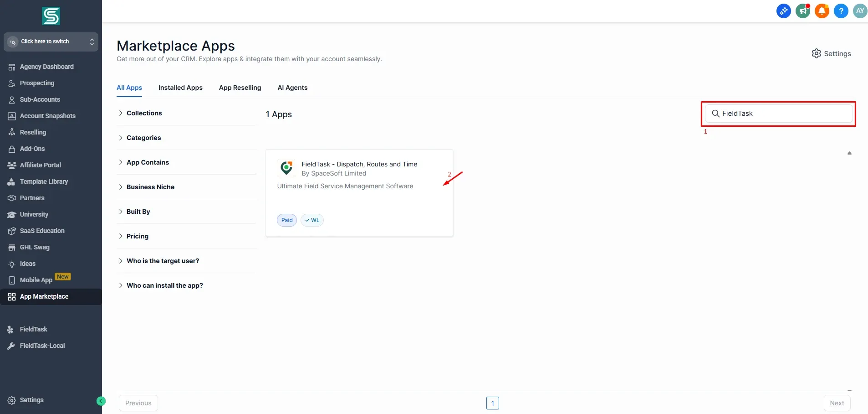Screen dimensions: 868x414
Task: Expand 'Who is the target user?' filter
Action: click(187, 261)
